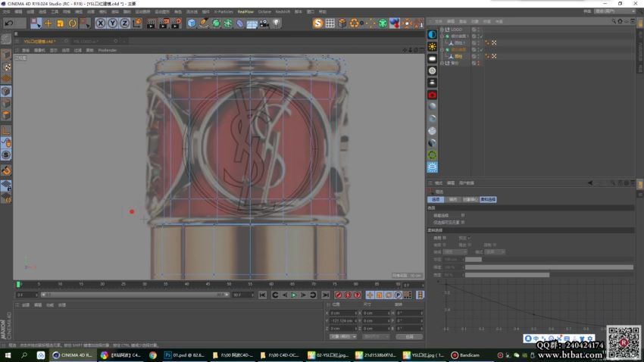The height and width of the screenshot is (362, 644).
Task: Toggle the X axis lock
Action: tap(100, 23)
